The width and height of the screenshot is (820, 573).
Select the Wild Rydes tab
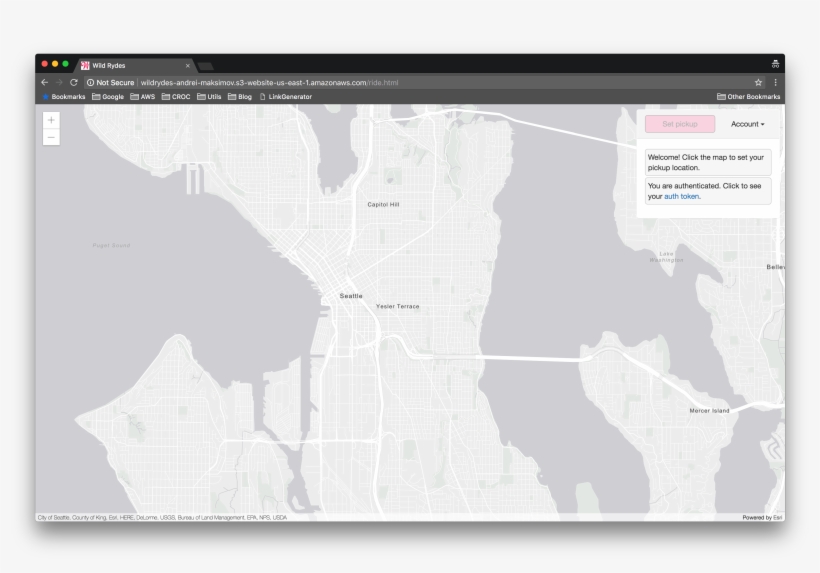[x=130, y=65]
